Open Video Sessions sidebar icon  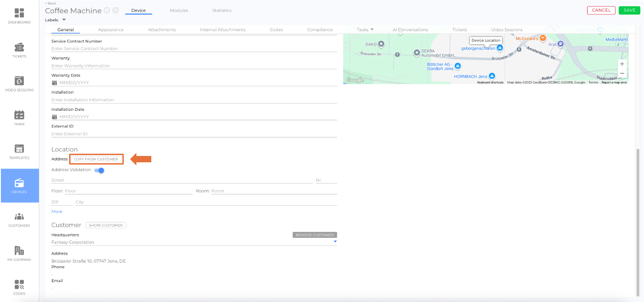point(19,84)
